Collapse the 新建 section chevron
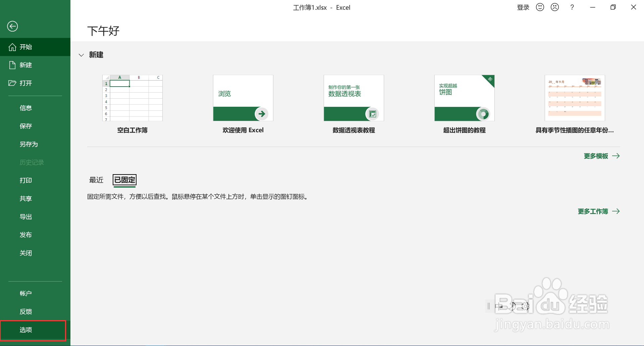 81,55
